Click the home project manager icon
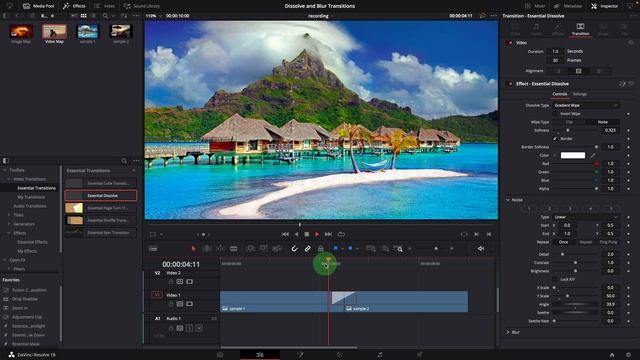 [x=612, y=355]
